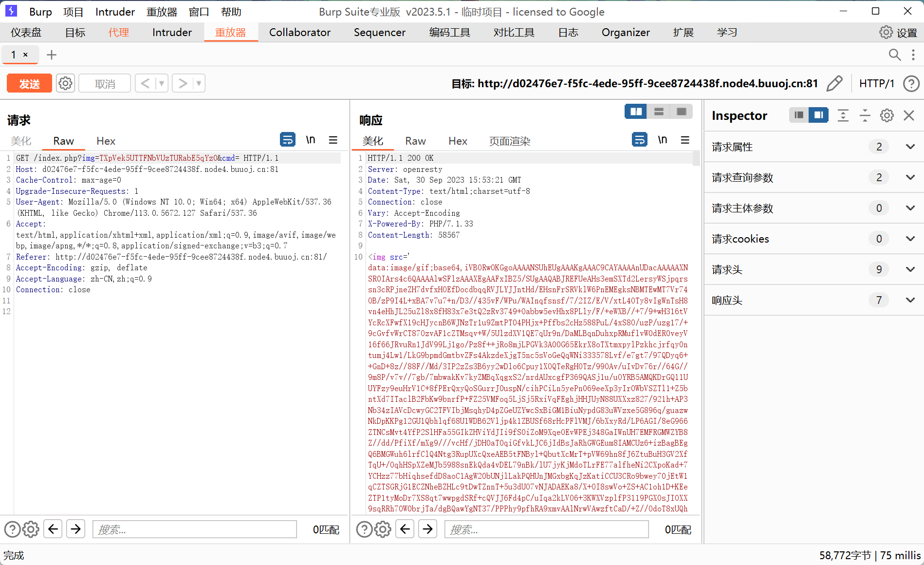This screenshot has width=924, height=565.
Task: Edit the target with the pencil icon
Action: pyautogui.click(x=834, y=83)
